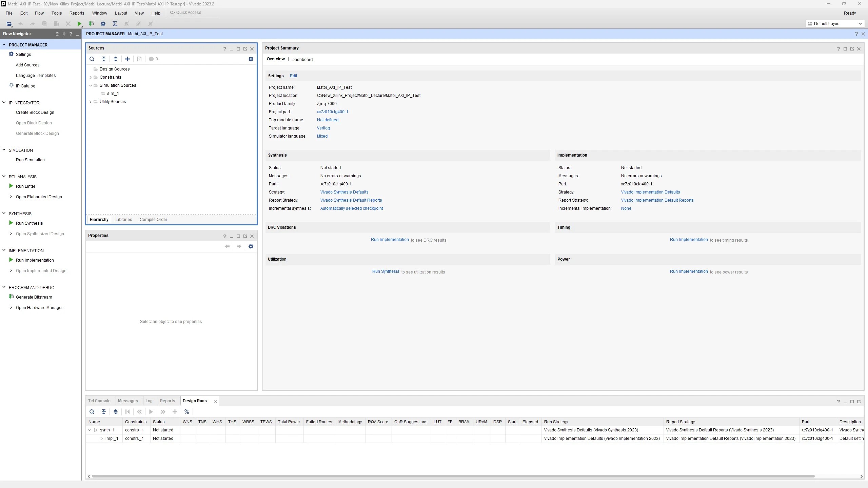Image resolution: width=868 pixels, height=488 pixels.
Task: Click the Vivado Synthesis Defaults link
Action: point(344,192)
